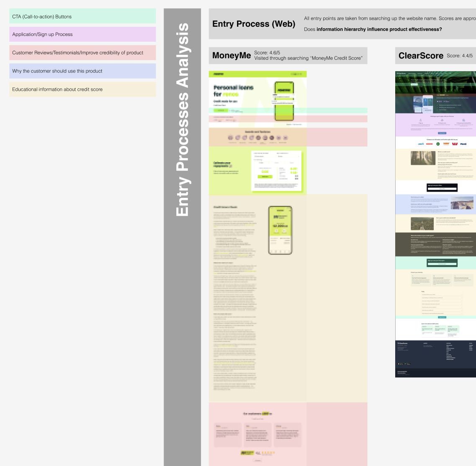Click the coastal cliffs photo in blue section
476x466 pixels.
[462, 203]
